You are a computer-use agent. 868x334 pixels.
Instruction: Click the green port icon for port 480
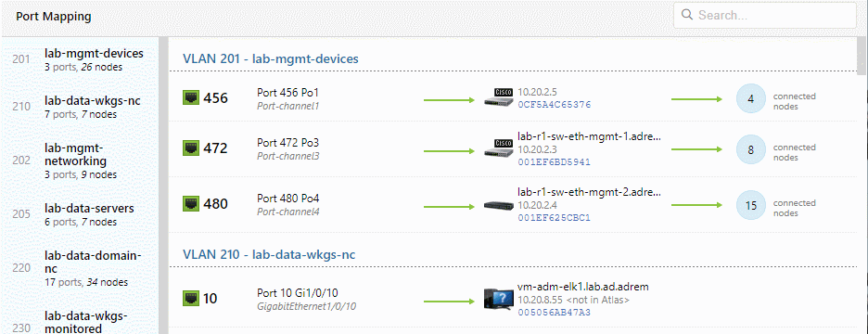point(190,204)
